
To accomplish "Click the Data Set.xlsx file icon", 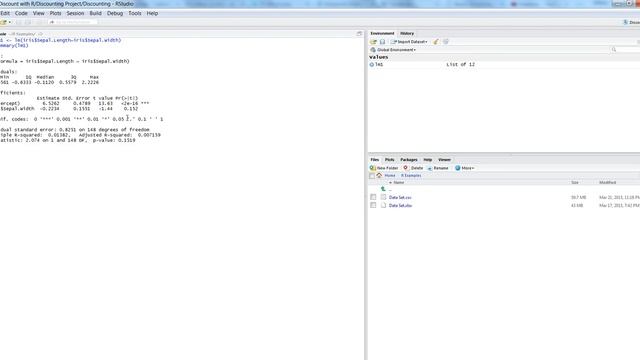I will click(x=383, y=205).
